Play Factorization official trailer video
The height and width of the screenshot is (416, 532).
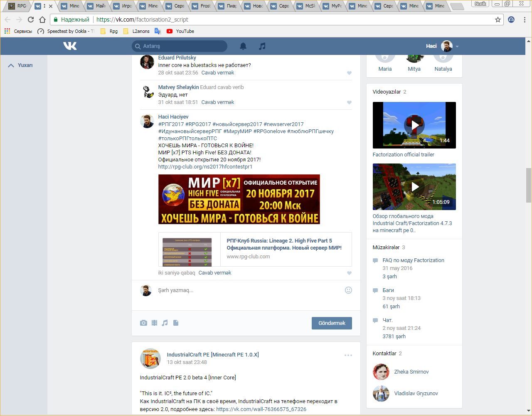click(x=414, y=125)
